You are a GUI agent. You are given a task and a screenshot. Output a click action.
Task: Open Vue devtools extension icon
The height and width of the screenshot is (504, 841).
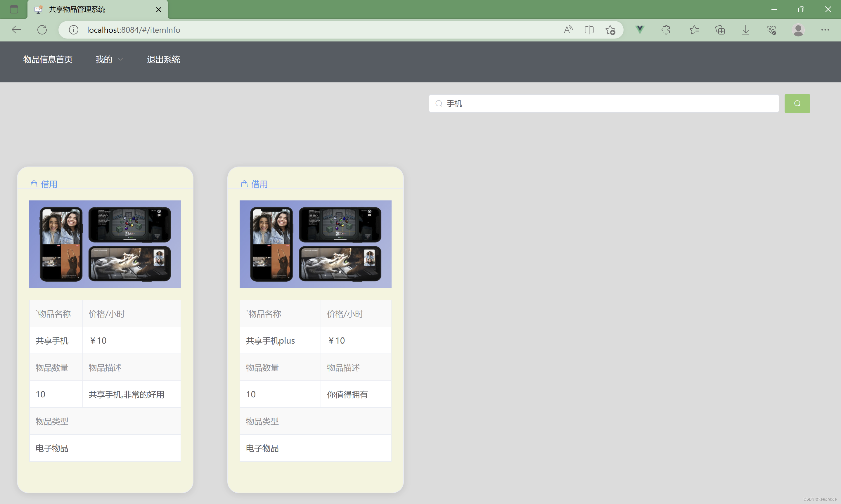(640, 30)
